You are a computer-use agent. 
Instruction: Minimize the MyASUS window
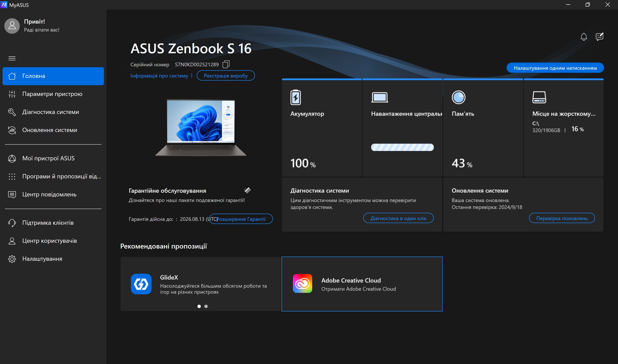(x=568, y=5)
